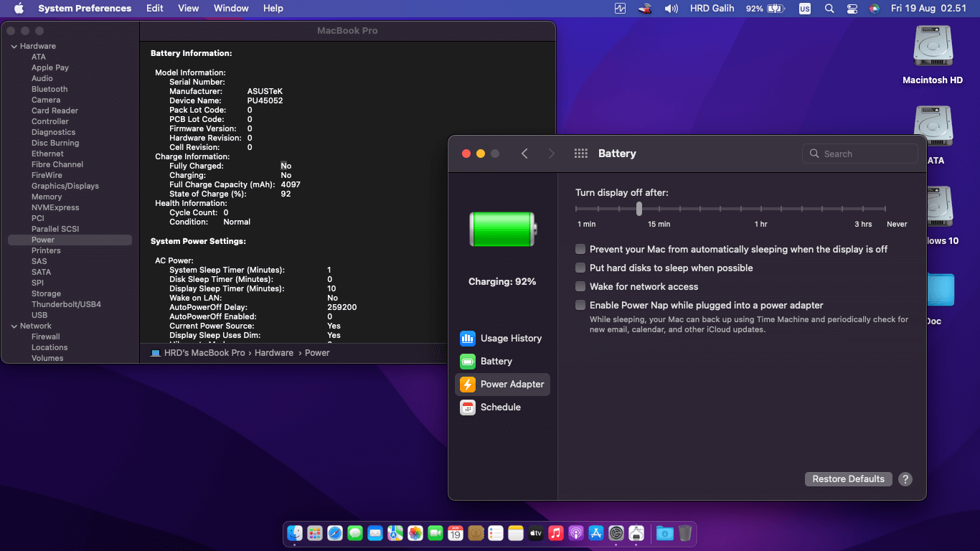This screenshot has height=551, width=980.
Task: Open the Trash in the Dock
Action: click(685, 533)
